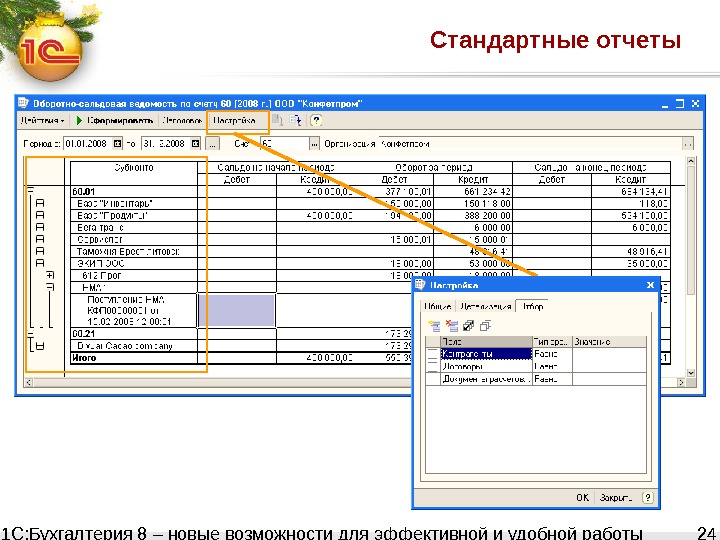Open calendar for the period end date
Image resolution: width=720 pixels, height=540 pixels.
click(x=196, y=144)
